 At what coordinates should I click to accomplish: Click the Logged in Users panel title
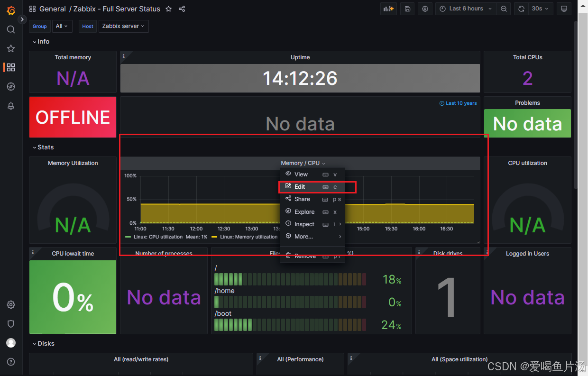pos(527,254)
